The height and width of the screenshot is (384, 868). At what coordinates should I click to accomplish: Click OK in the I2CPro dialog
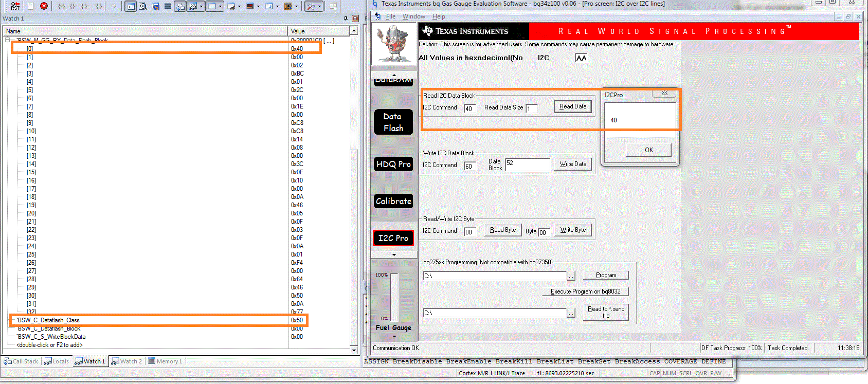(x=649, y=150)
